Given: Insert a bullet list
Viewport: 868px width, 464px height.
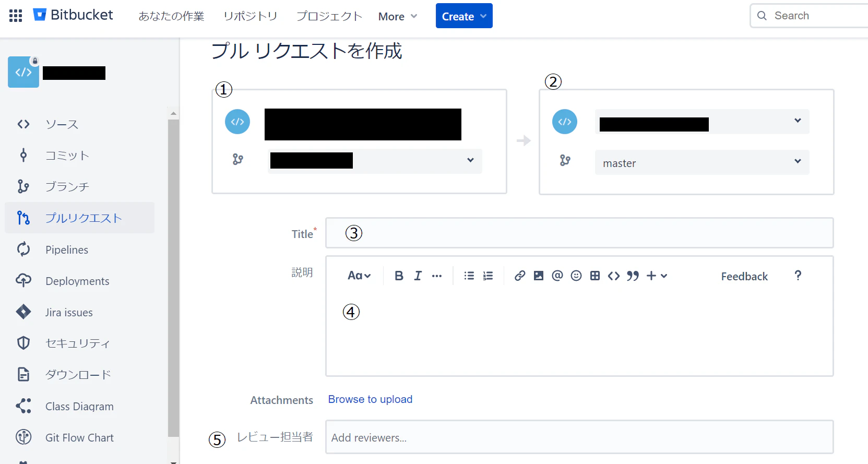Looking at the screenshot, I should click(469, 276).
